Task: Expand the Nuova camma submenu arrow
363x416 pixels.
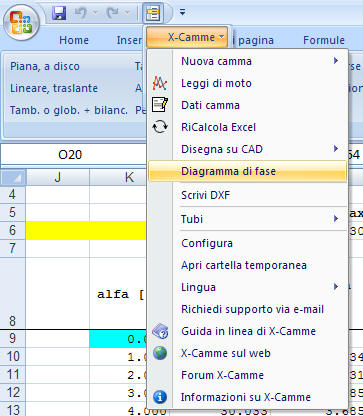Action: pos(336,61)
